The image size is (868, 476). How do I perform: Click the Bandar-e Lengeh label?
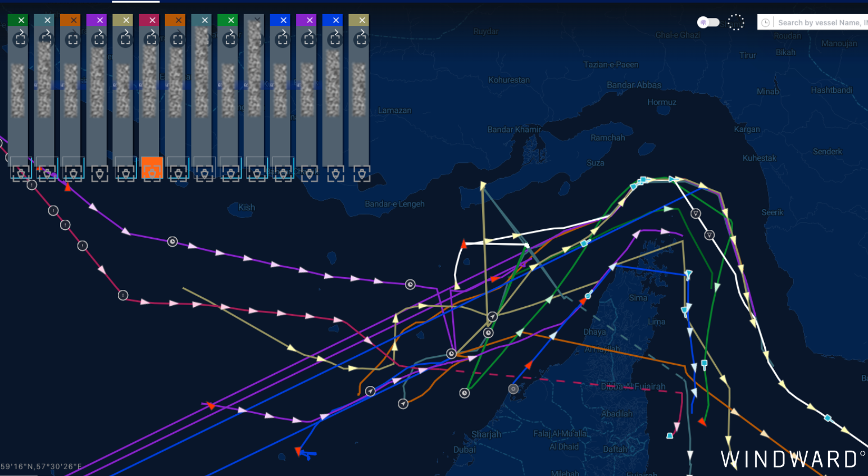[x=394, y=204]
